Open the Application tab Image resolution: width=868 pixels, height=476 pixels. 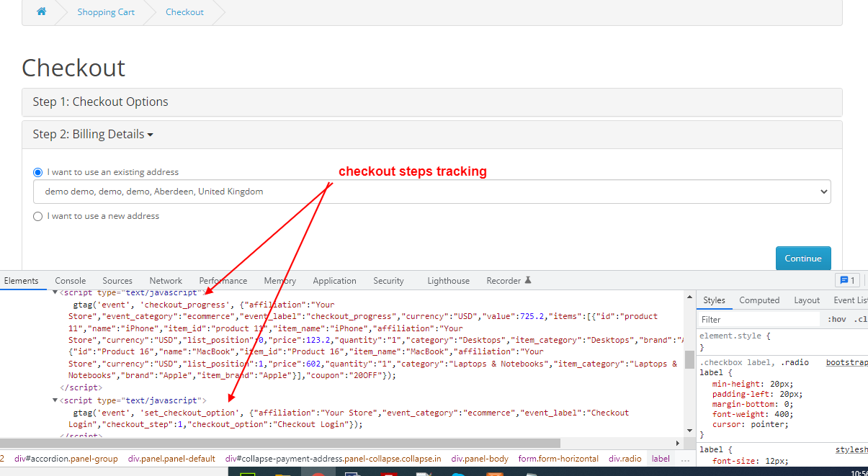[334, 281]
